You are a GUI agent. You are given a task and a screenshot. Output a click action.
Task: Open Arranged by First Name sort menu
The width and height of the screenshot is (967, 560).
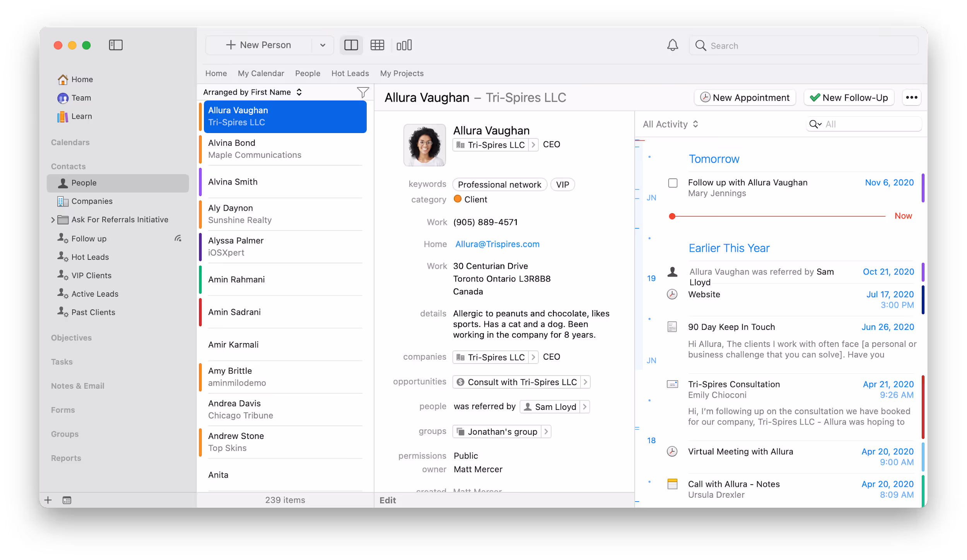(252, 92)
